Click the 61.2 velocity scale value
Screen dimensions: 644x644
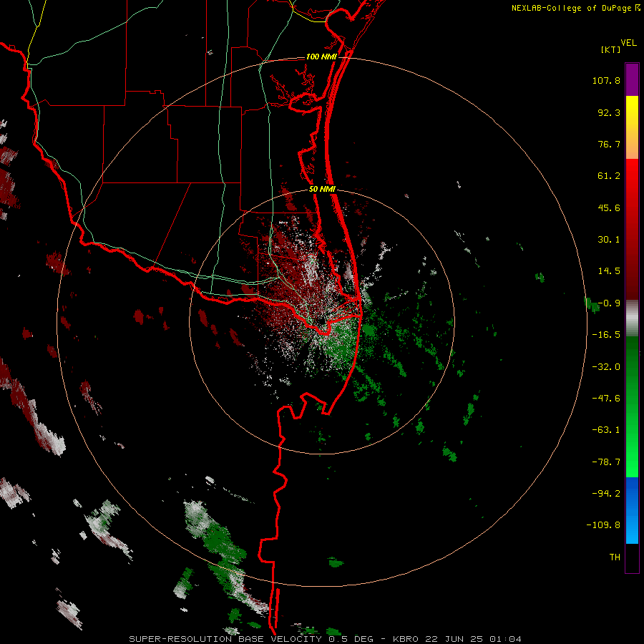[x=609, y=176]
